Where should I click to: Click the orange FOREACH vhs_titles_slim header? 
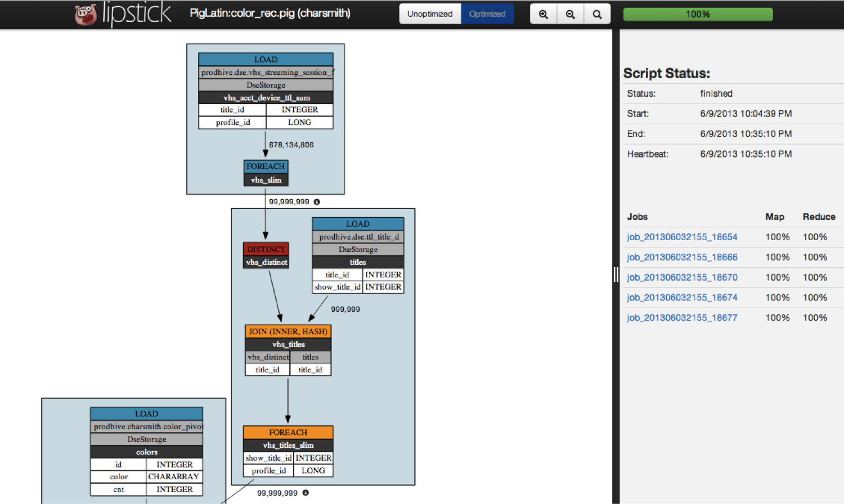pyautogui.click(x=288, y=433)
